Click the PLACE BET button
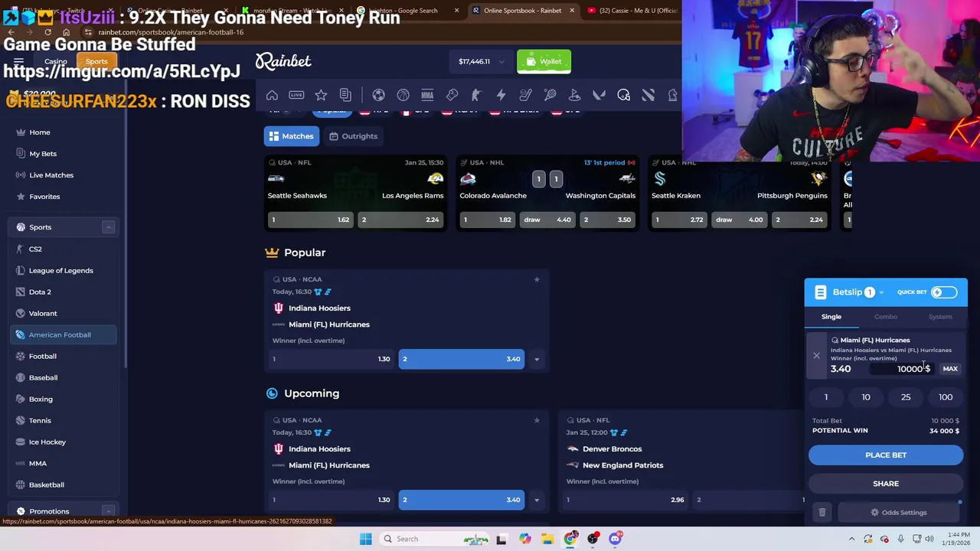 tap(886, 455)
